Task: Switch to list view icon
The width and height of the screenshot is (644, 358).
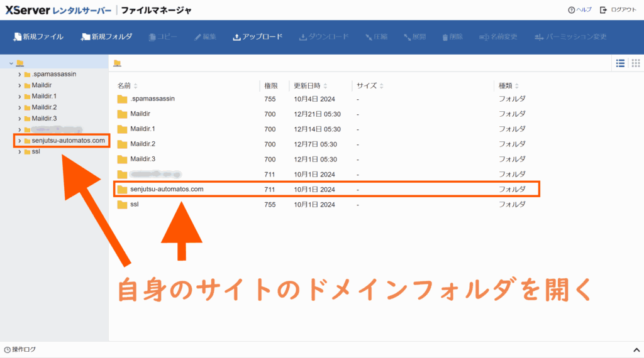Action: coord(620,63)
